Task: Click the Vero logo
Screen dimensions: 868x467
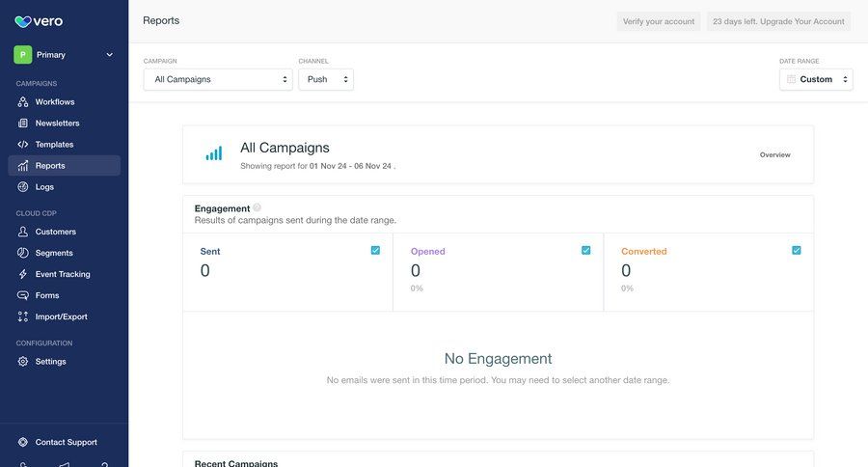Action: [39, 21]
